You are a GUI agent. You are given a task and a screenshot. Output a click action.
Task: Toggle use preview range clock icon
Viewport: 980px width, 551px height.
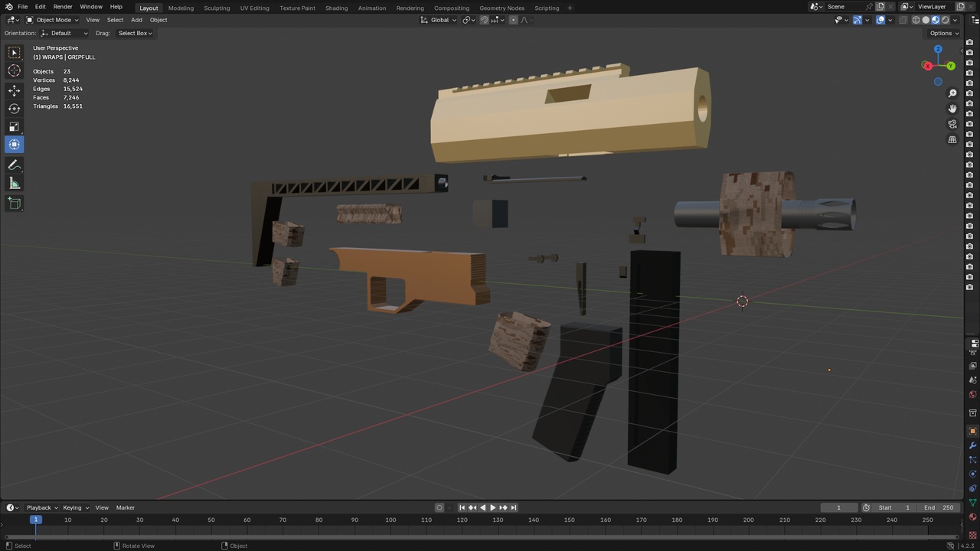(x=866, y=507)
